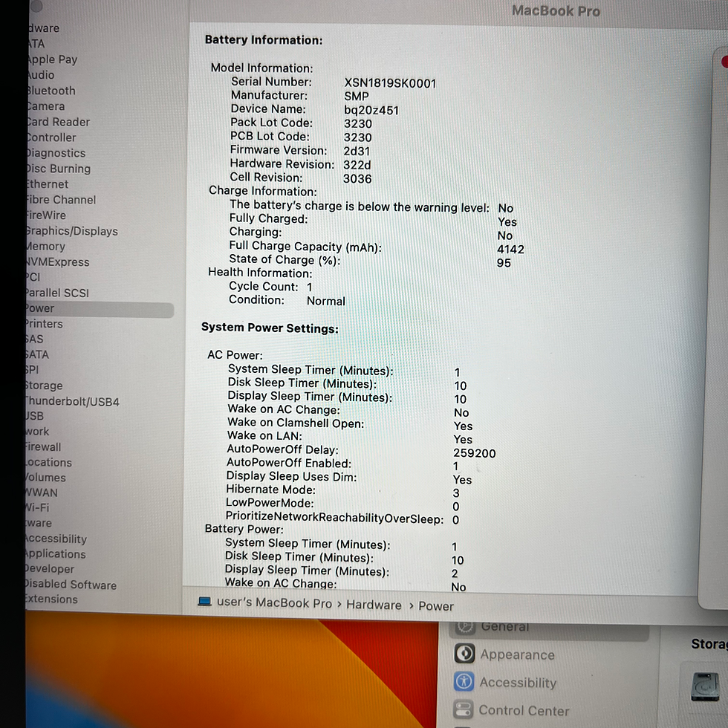Image resolution: width=728 pixels, height=728 pixels.
Task: Click the AutoPowerOff Delay value 259200
Action: coord(474,453)
